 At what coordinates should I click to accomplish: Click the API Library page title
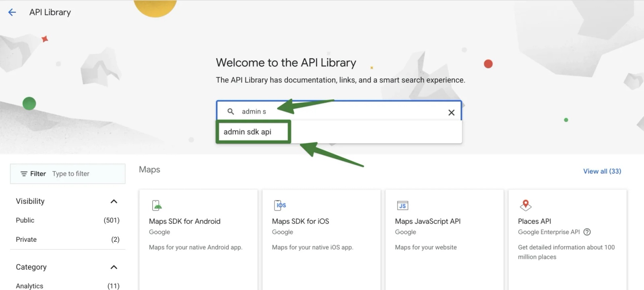coord(50,12)
